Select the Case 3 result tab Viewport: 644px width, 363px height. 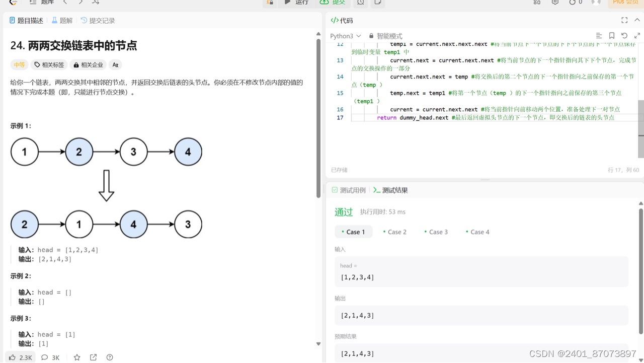coord(436,232)
